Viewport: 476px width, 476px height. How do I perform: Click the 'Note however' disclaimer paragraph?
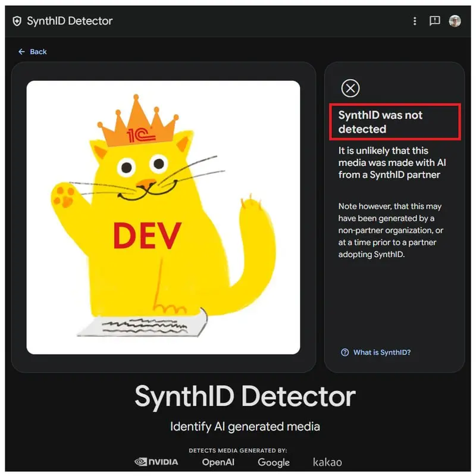pyautogui.click(x=391, y=230)
